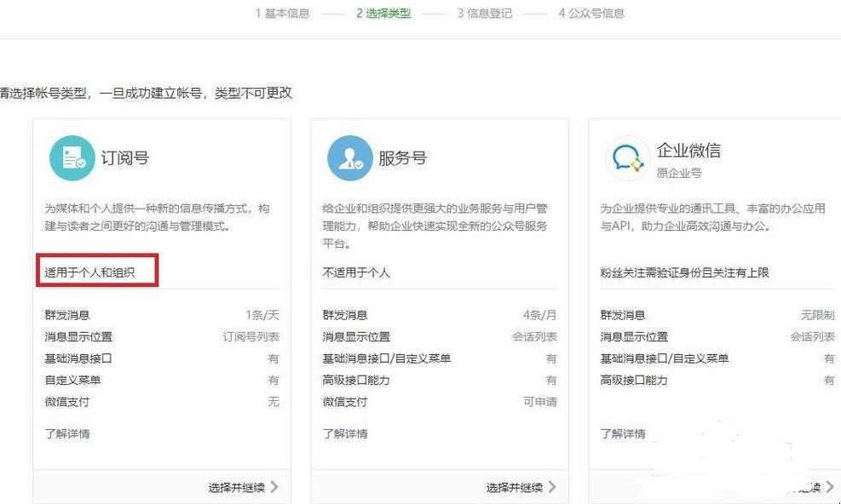Click 原企业号 subtitle
Image resolution: width=841 pixels, height=504 pixels.
(679, 173)
